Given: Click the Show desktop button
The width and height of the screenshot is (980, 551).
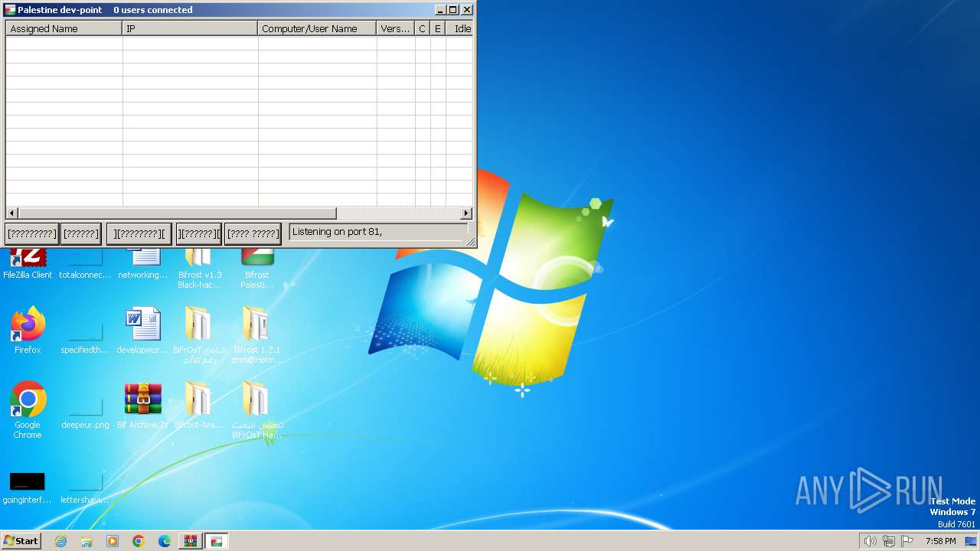Looking at the screenshot, I should [971, 541].
